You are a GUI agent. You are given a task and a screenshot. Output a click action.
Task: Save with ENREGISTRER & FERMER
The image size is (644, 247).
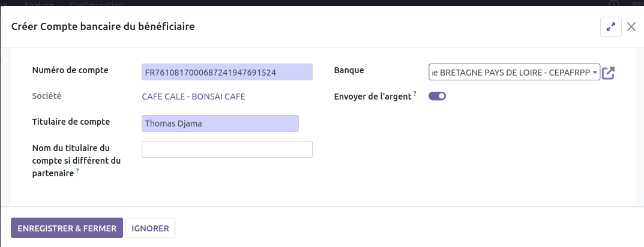click(67, 228)
